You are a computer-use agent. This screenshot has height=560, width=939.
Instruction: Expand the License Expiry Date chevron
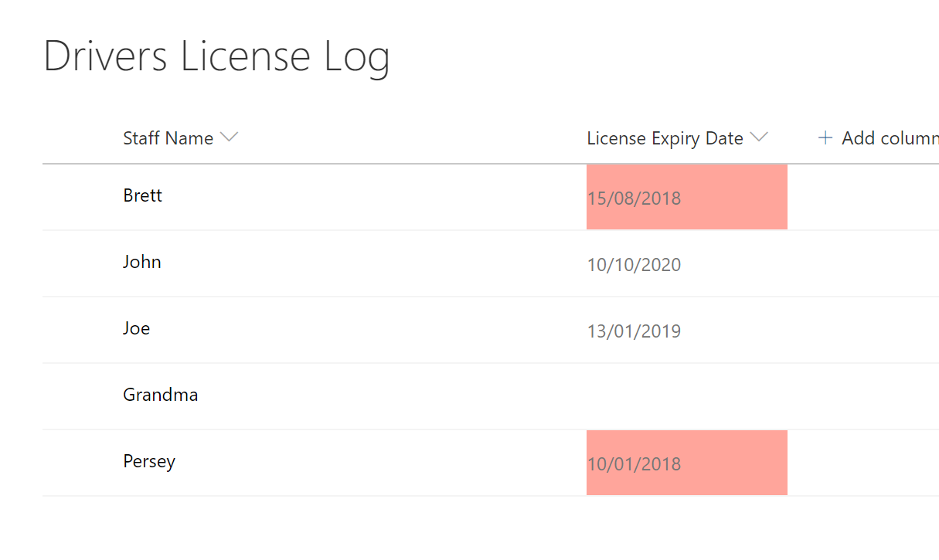759,137
